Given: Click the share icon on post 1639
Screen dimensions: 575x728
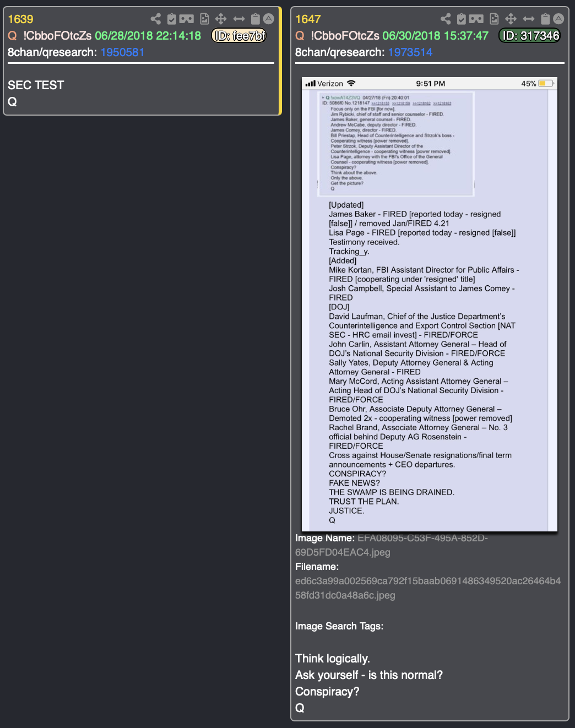Looking at the screenshot, I should click(x=156, y=19).
